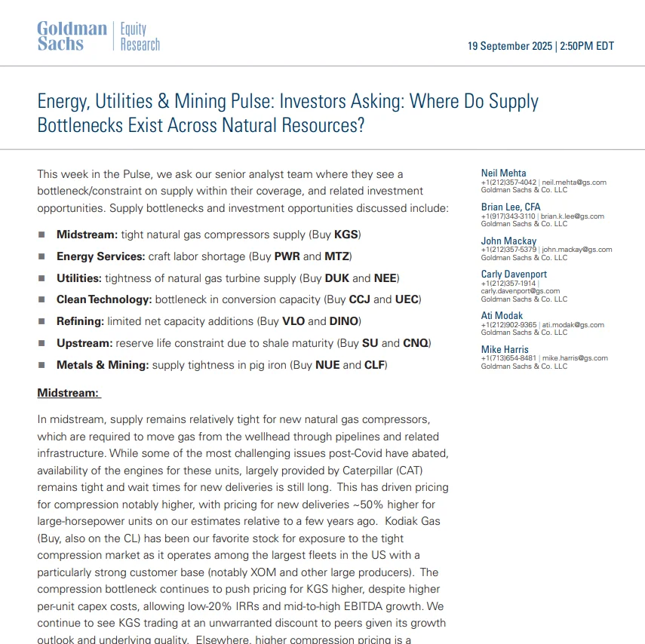Click ticker CCJ

360,299
